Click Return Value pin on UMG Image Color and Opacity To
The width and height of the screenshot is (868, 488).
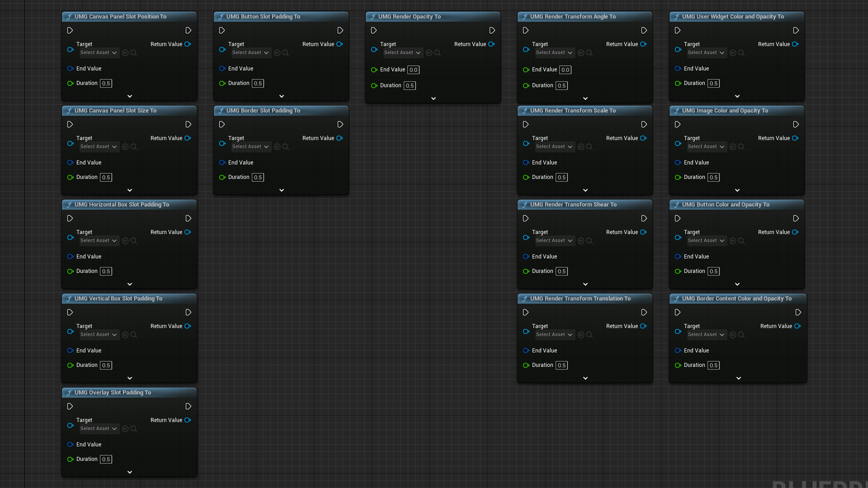[x=795, y=138]
